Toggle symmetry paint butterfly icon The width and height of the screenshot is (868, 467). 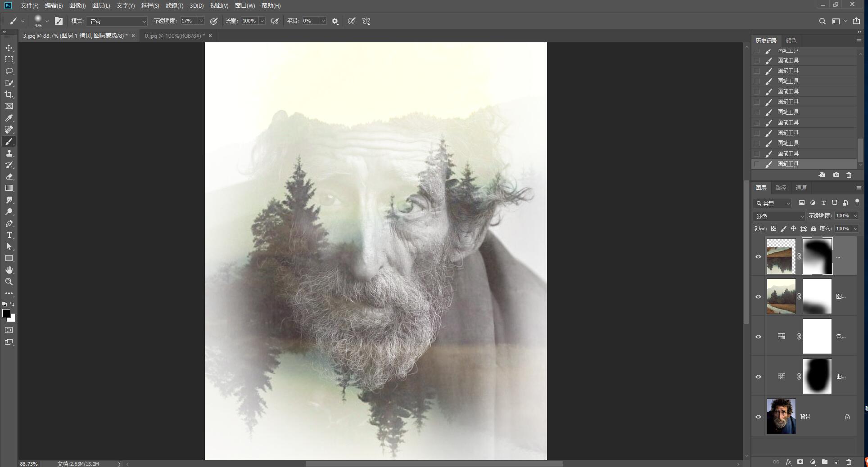pyautogui.click(x=366, y=21)
